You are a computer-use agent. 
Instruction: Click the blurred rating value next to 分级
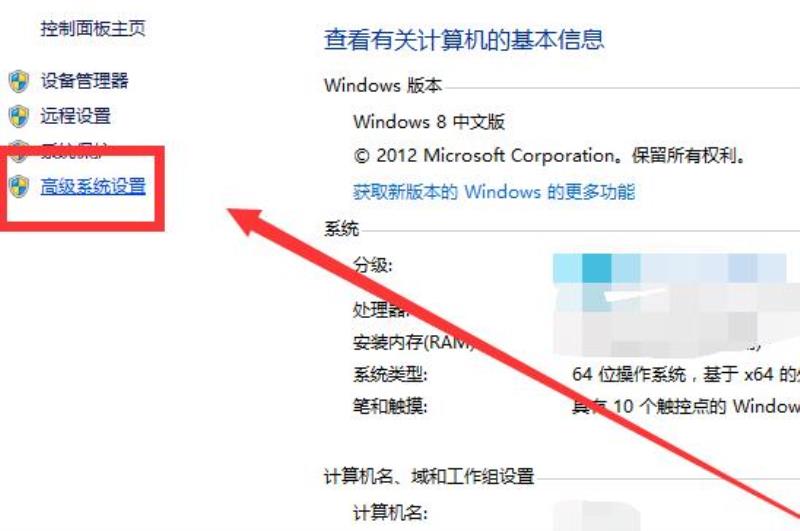[x=670, y=268]
